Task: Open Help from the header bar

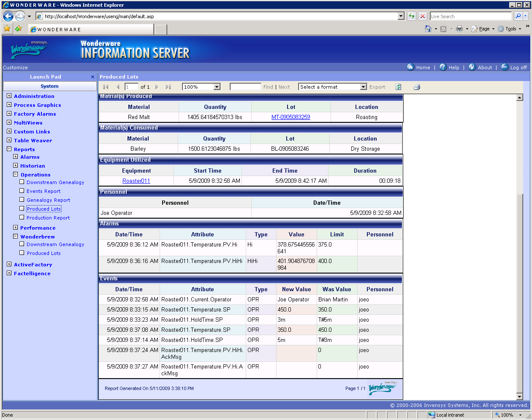Action: (454, 68)
